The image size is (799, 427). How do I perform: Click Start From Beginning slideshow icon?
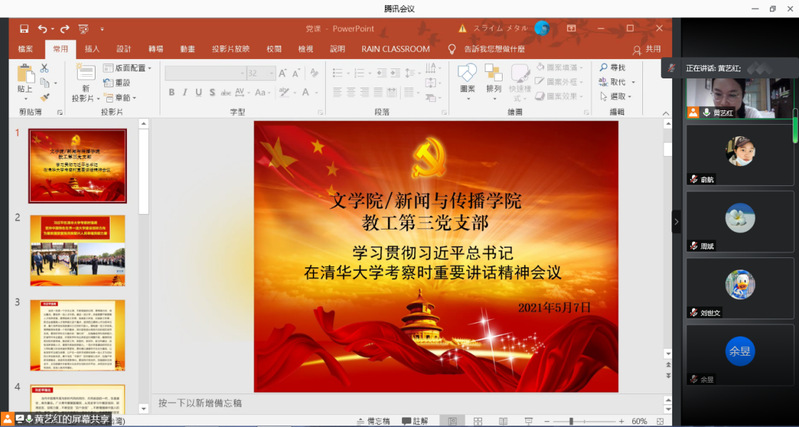tap(84, 29)
